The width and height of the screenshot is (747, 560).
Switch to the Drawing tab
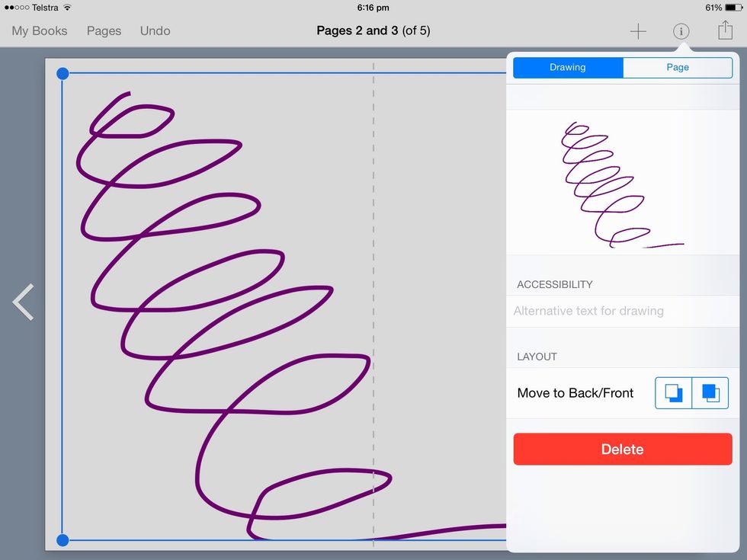568,67
